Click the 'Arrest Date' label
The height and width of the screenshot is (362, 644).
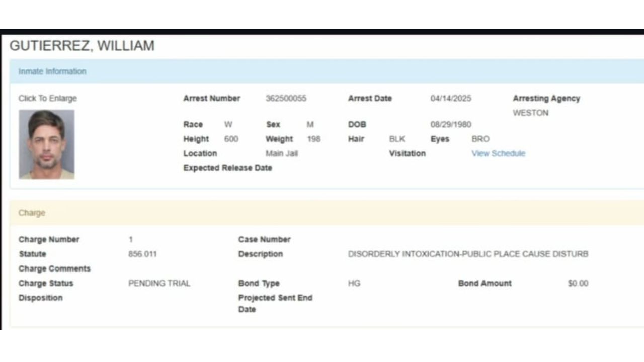coord(370,98)
